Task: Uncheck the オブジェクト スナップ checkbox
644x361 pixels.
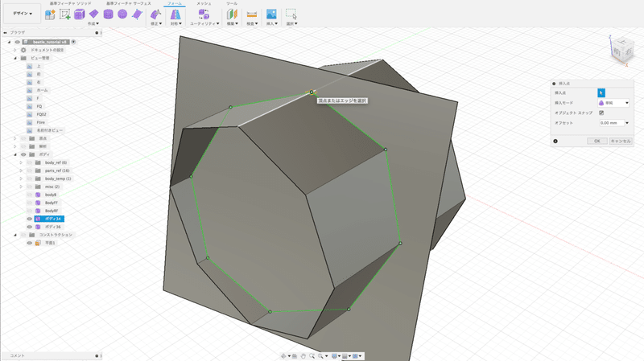Action: (x=601, y=113)
